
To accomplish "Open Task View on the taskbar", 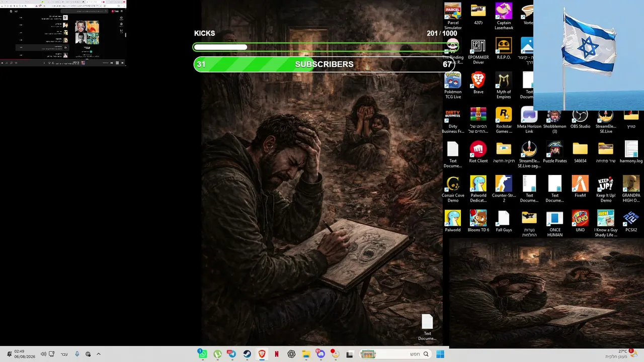I will click(x=350, y=354).
